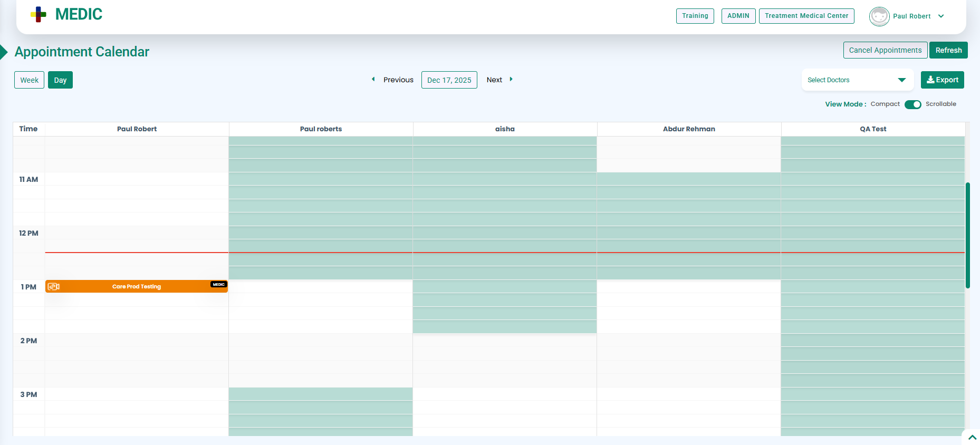
Task: Click the right arrow beside Next
Action: click(511, 80)
